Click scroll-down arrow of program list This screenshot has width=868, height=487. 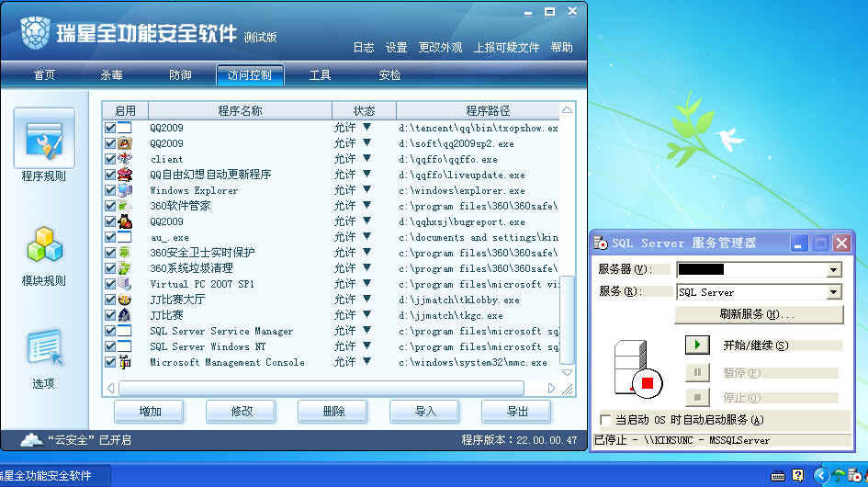[x=567, y=373]
